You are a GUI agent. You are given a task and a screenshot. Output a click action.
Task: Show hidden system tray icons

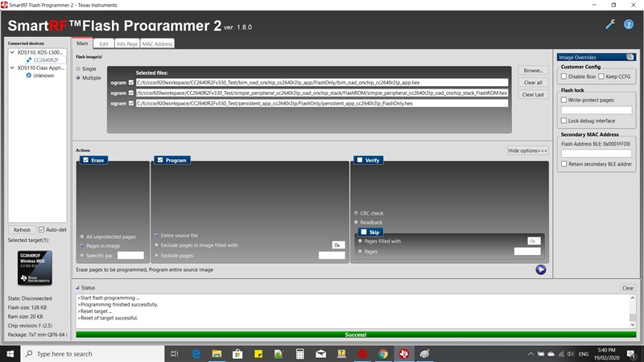(530, 354)
